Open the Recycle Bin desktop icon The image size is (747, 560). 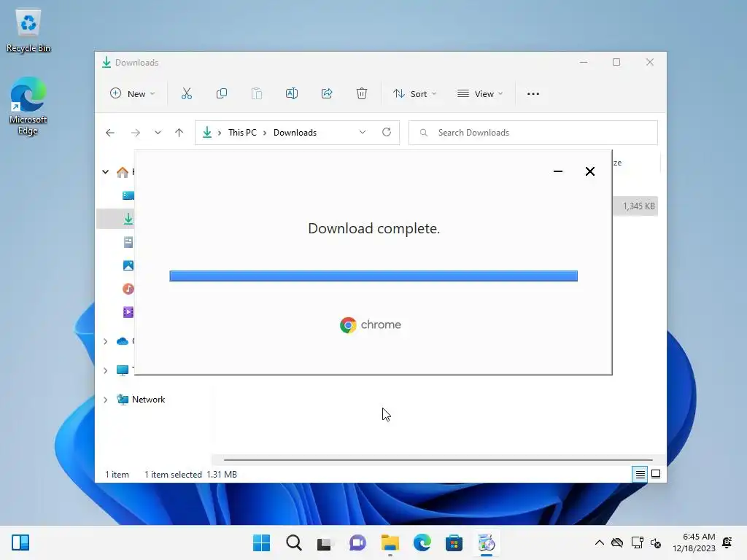(x=28, y=31)
